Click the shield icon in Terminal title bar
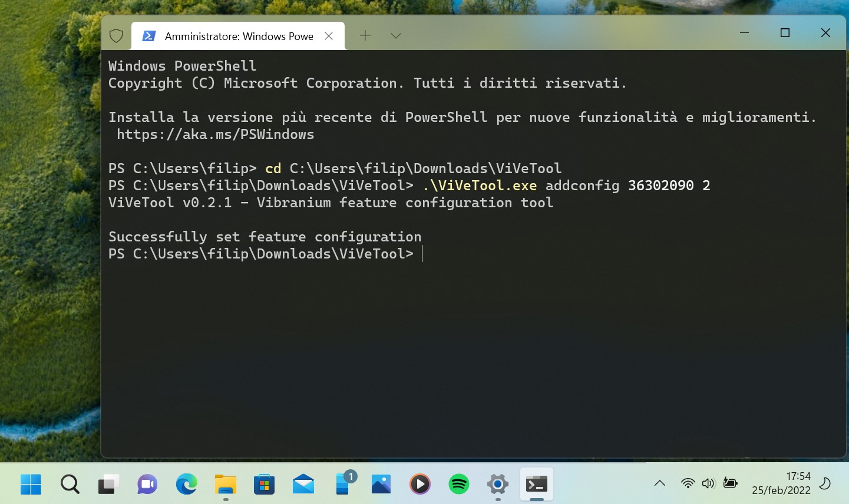 [x=117, y=36]
